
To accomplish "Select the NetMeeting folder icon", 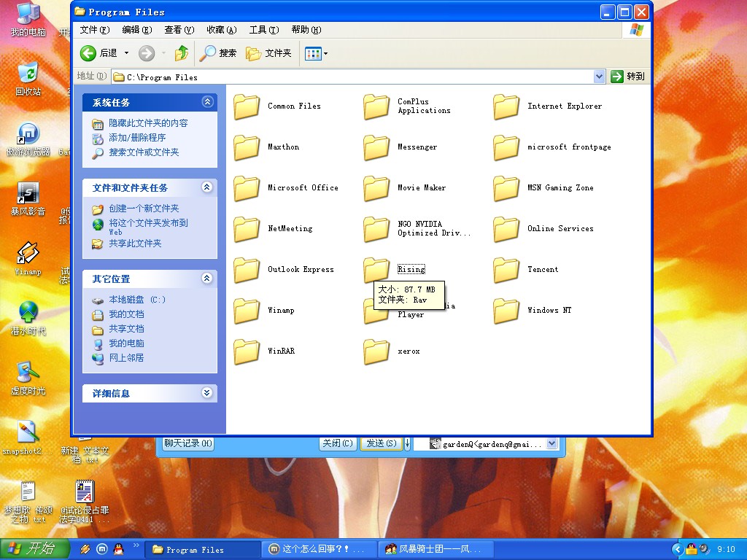I will [x=247, y=229].
